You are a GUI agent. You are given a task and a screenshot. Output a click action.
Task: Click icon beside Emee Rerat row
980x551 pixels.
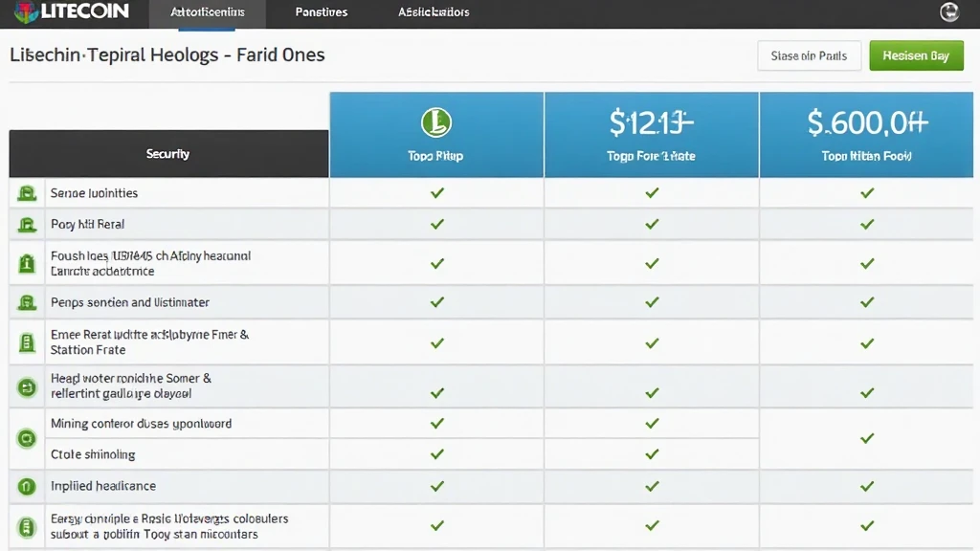click(27, 342)
